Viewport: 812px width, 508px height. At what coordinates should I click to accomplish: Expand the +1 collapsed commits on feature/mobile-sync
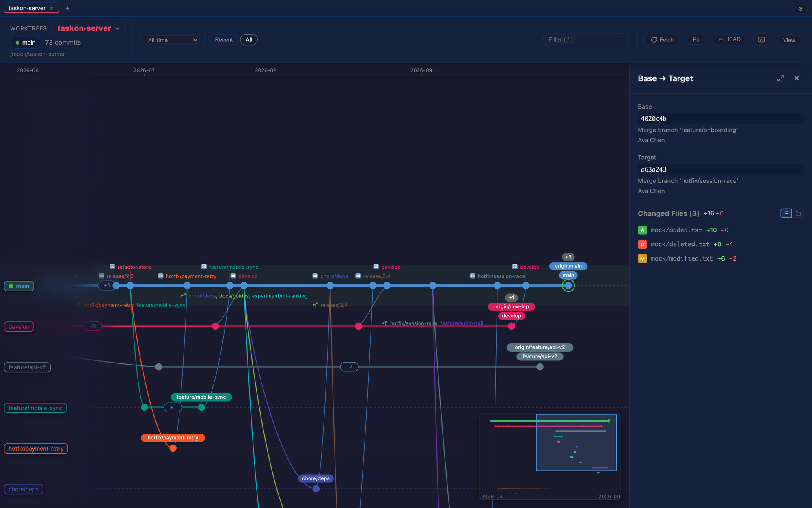coord(173,408)
